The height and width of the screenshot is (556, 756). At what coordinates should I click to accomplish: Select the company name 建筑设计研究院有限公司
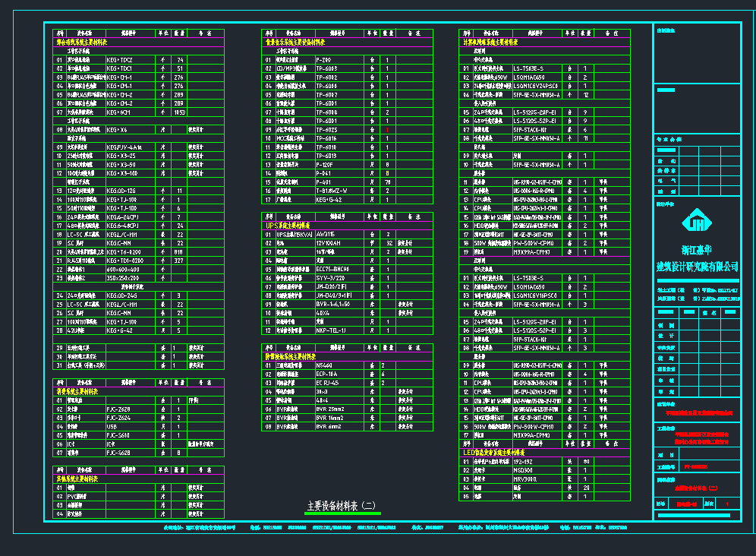(697, 267)
